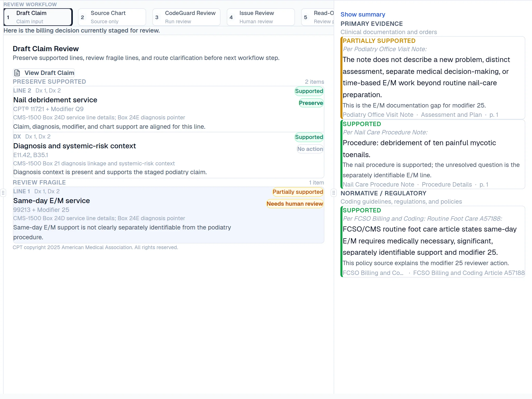Screen dimensions: 532x399
Task: Click Nail Care Procedure Note source citation
Action: [x=378, y=185]
